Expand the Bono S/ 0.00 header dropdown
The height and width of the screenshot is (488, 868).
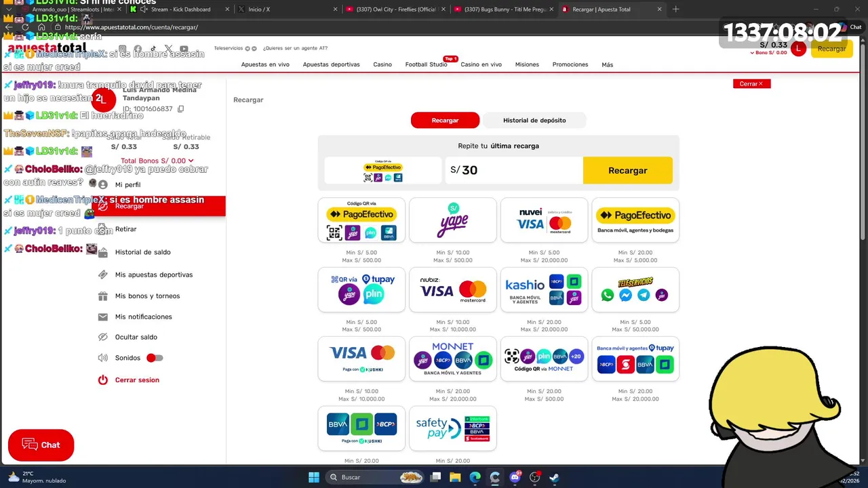click(768, 53)
